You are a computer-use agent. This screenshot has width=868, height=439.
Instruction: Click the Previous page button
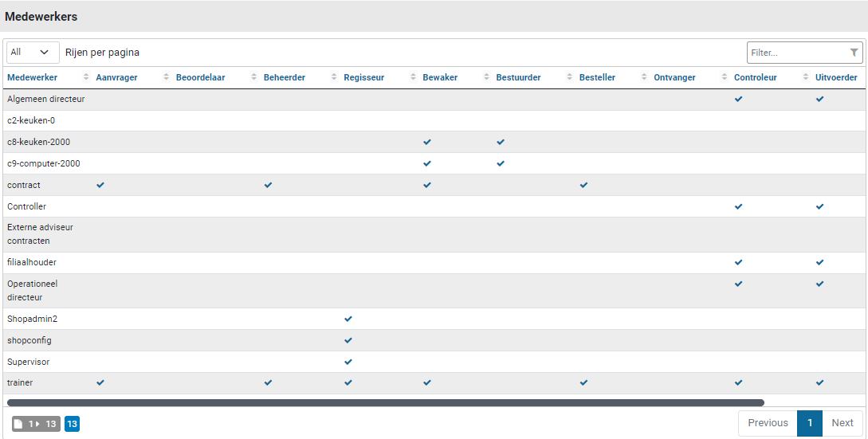(768, 423)
